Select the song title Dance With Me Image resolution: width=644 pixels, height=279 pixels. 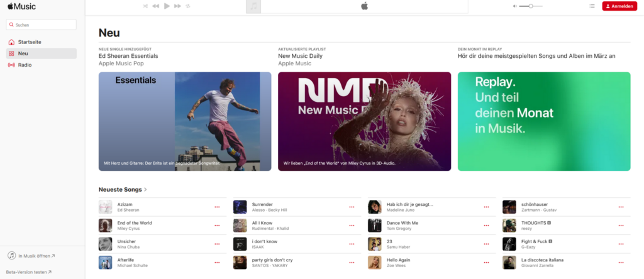[402, 223]
